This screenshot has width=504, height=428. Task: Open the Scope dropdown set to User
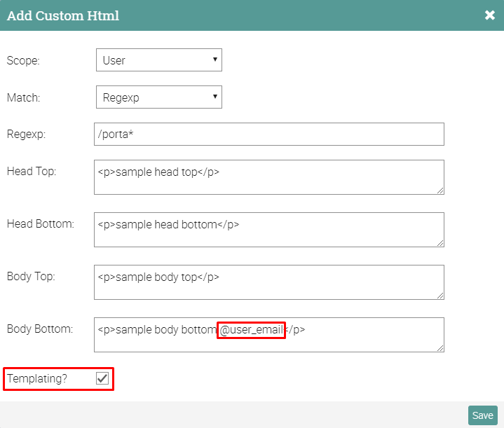[x=158, y=60]
